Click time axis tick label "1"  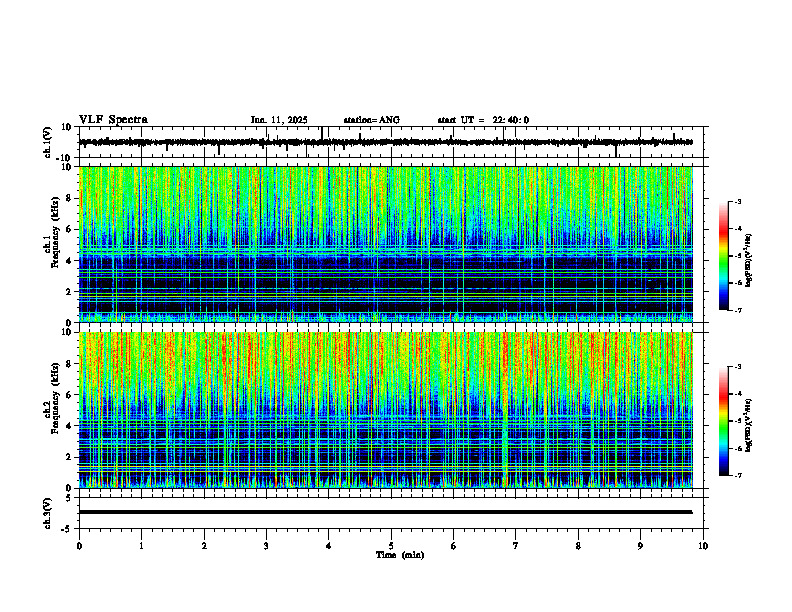[x=141, y=546]
